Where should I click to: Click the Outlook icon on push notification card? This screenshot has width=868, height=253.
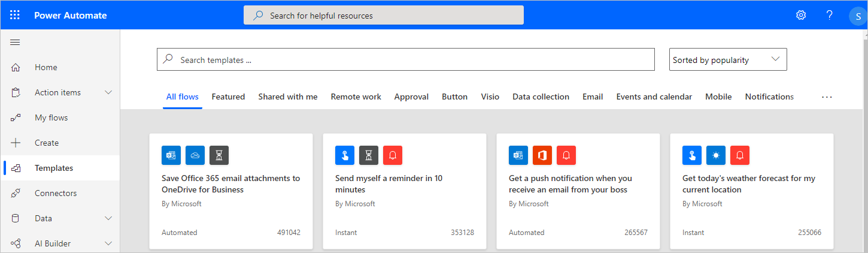pos(518,155)
